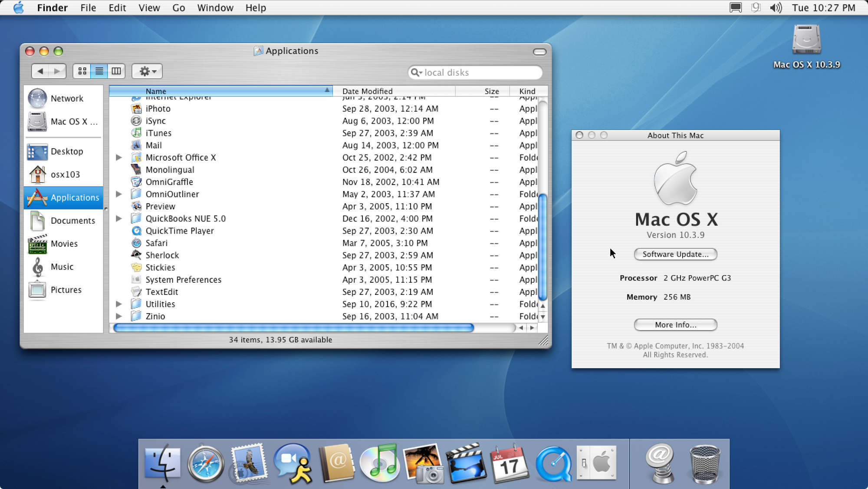The height and width of the screenshot is (489, 868).
Task: Click the local disks search field
Action: tap(474, 72)
